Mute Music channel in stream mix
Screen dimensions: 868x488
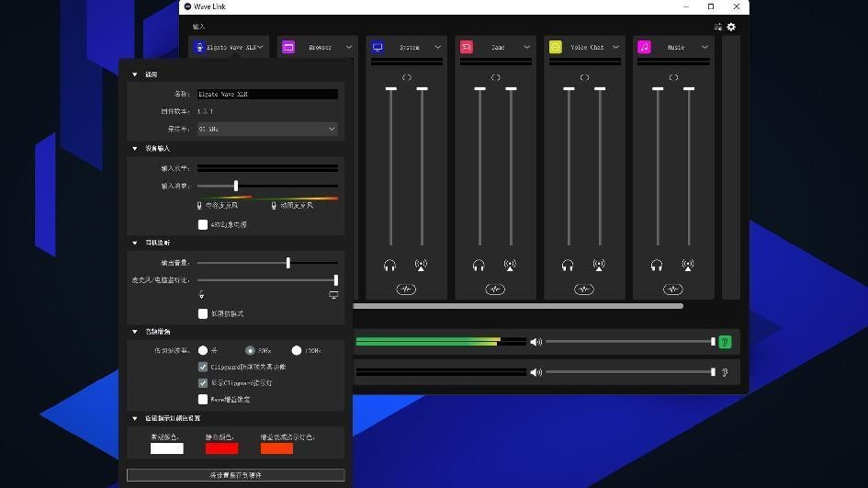click(688, 266)
